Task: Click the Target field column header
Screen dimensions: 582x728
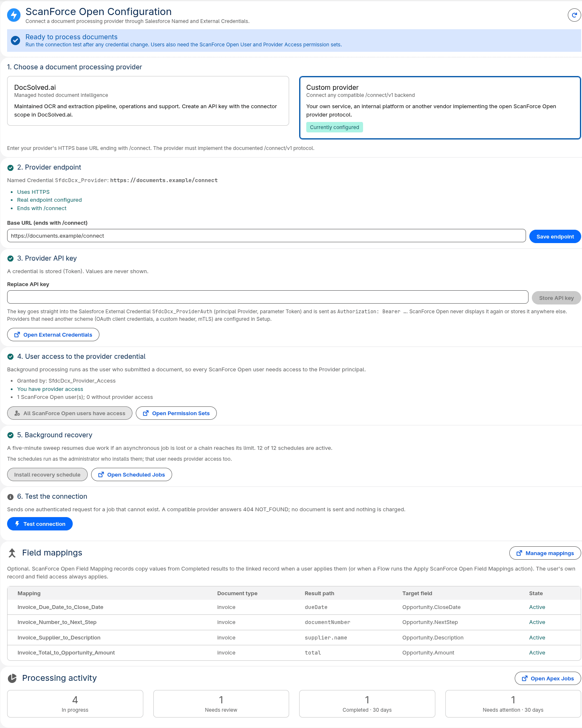Action: coord(417,594)
